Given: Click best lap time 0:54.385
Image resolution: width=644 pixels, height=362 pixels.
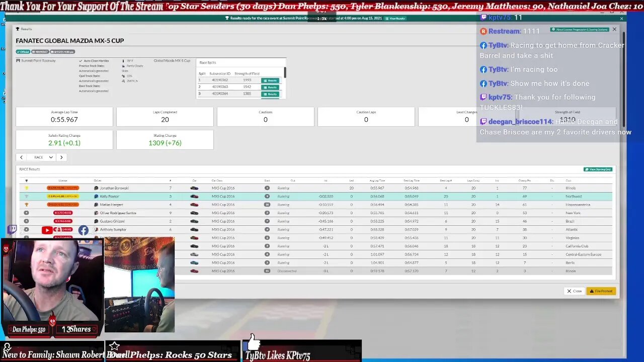Looking at the screenshot, I should pyautogui.click(x=412, y=205).
